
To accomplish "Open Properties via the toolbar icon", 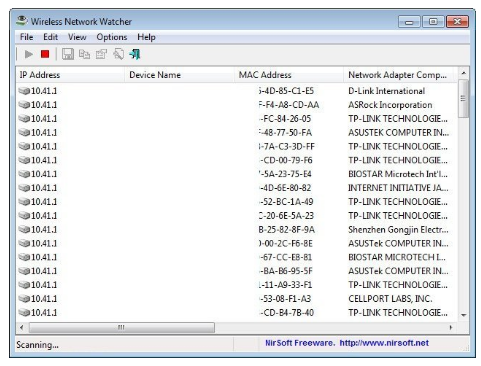I will click(101, 54).
